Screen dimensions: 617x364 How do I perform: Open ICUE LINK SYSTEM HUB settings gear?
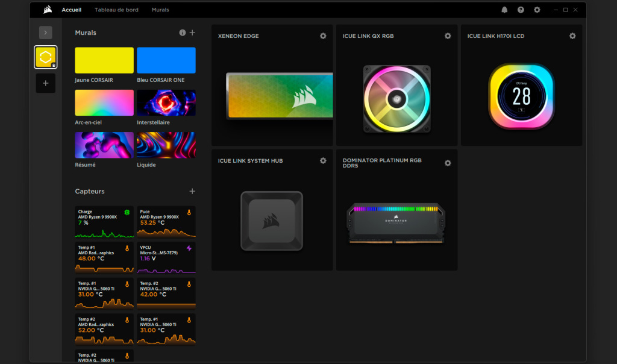(x=323, y=161)
